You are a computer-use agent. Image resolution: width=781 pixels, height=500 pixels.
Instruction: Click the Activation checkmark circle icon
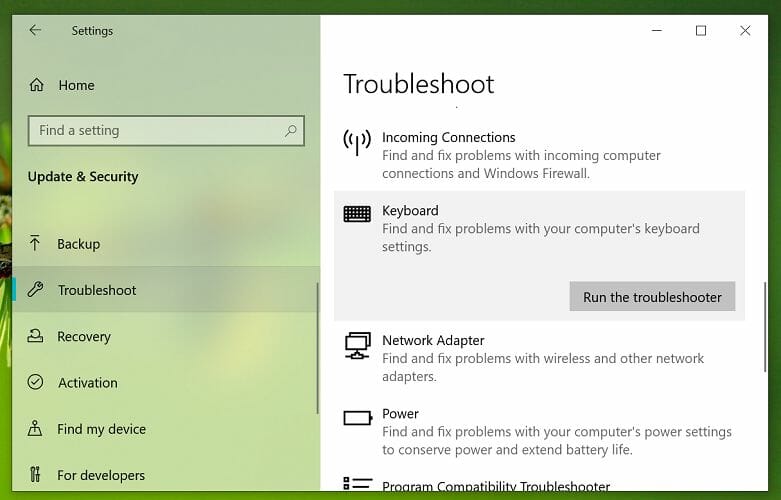(x=35, y=382)
